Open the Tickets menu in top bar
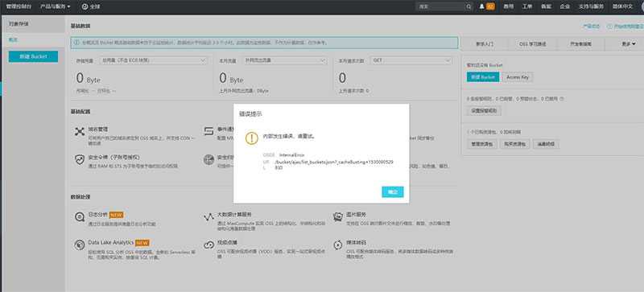The image size is (644, 292). point(527,6)
